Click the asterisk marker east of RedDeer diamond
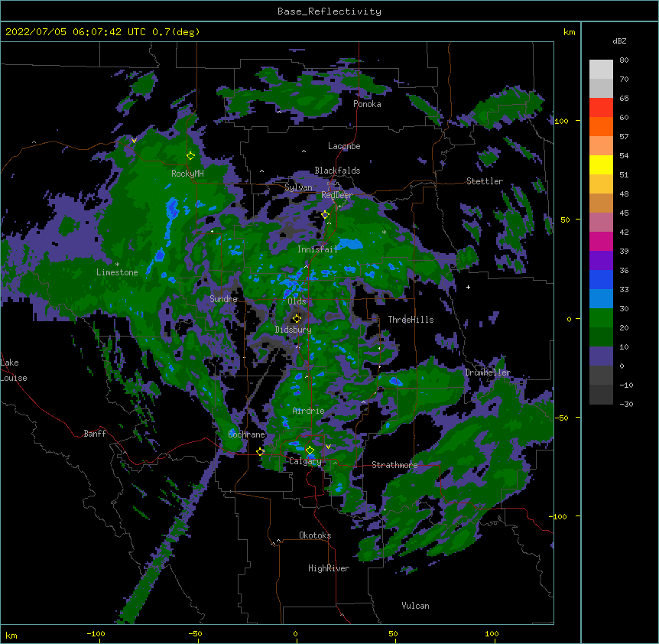The width and height of the screenshot is (659, 644). point(384,233)
